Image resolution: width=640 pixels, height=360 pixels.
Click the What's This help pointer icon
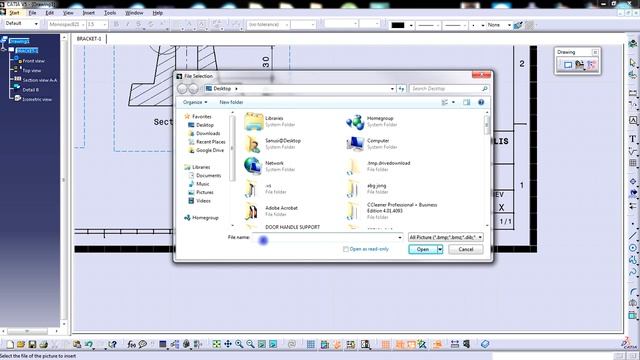click(112, 344)
